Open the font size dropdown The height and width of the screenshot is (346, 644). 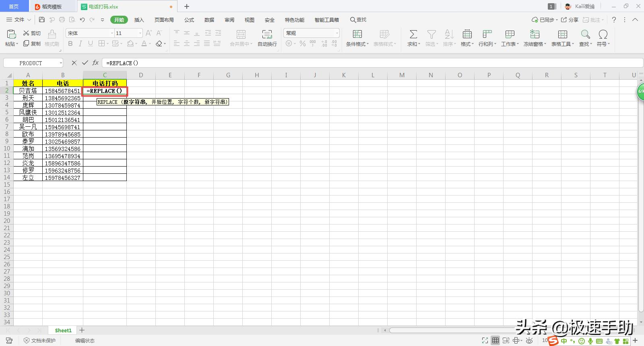pos(140,33)
